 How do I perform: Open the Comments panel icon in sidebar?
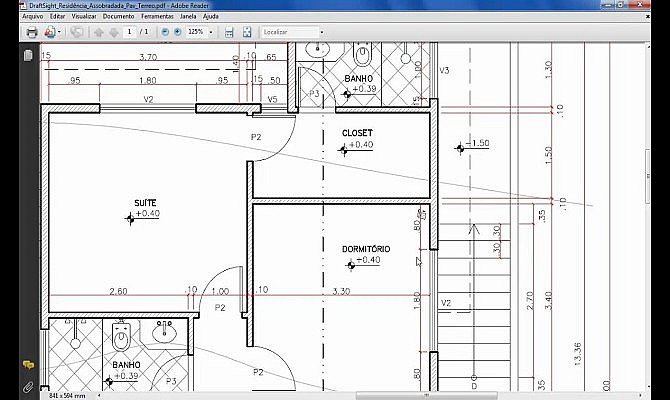[x=28, y=365]
